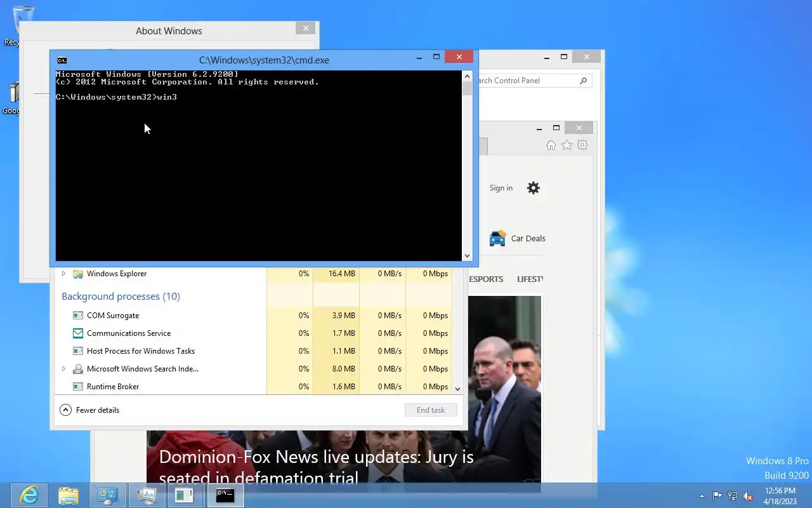812x508 pixels.
Task: Select the Communications Service process
Action: click(x=129, y=333)
